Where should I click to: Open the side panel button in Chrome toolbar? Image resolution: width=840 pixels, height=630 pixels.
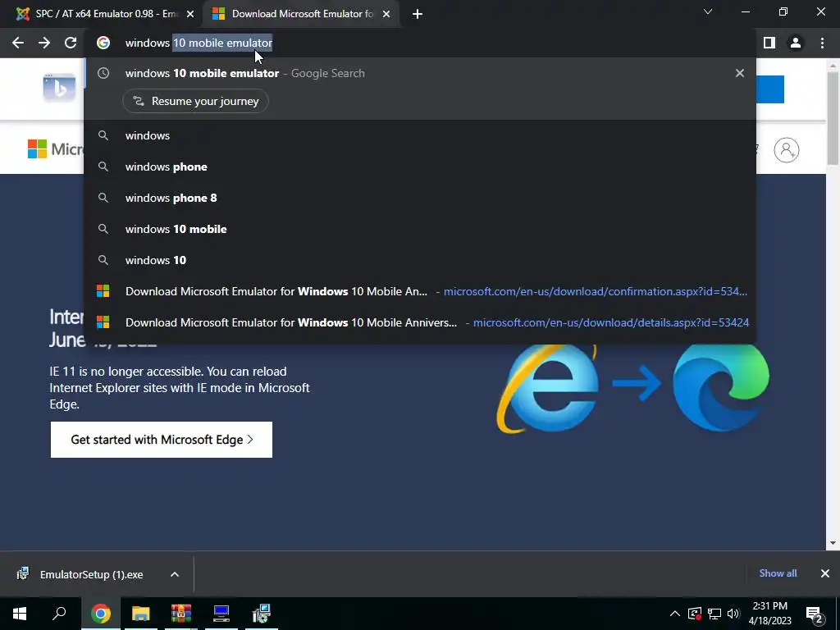[769, 43]
